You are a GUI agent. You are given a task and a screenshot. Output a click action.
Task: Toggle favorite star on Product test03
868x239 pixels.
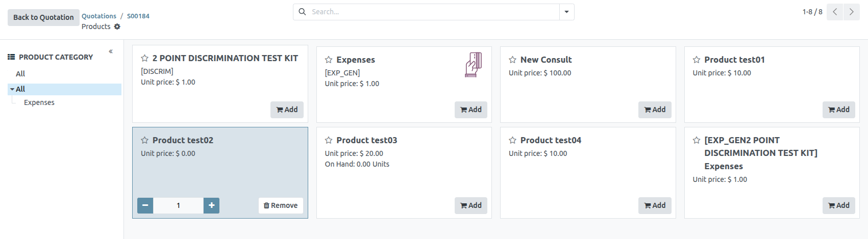pos(329,141)
